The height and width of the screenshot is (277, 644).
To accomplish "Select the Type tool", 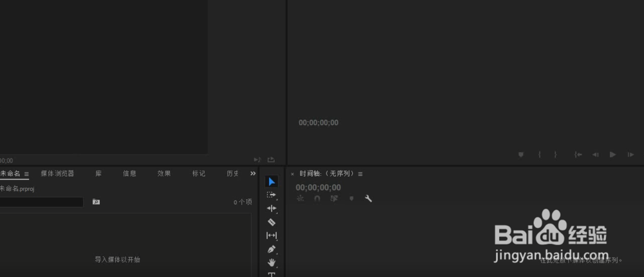I will (272, 274).
